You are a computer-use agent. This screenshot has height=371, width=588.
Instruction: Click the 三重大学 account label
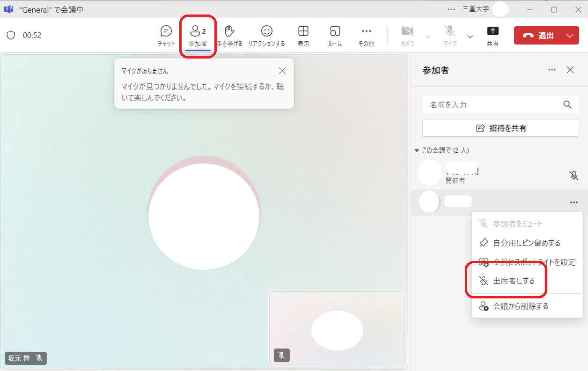click(476, 9)
